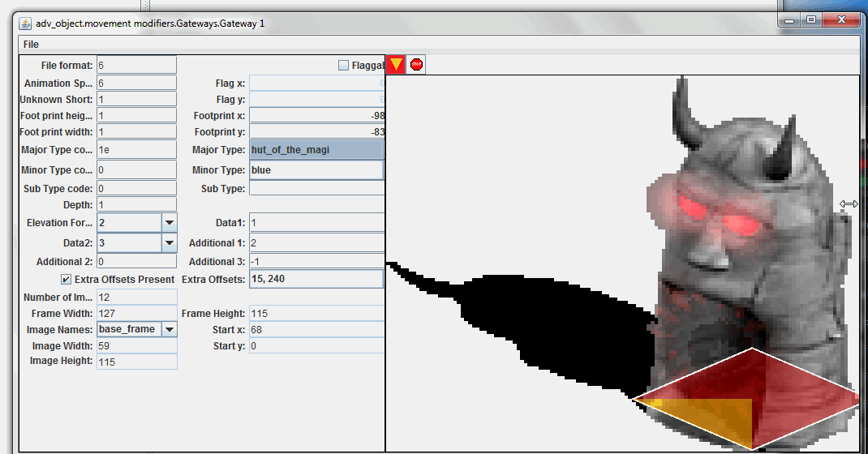Click the Major Type hut_of_the_magi field
This screenshot has width=868, height=454.
[x=316, y=150]
